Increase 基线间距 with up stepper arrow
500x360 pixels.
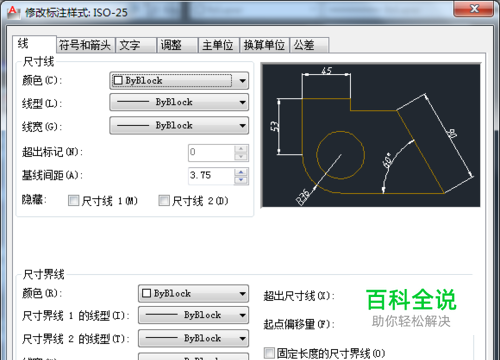[x=241, y=172]
